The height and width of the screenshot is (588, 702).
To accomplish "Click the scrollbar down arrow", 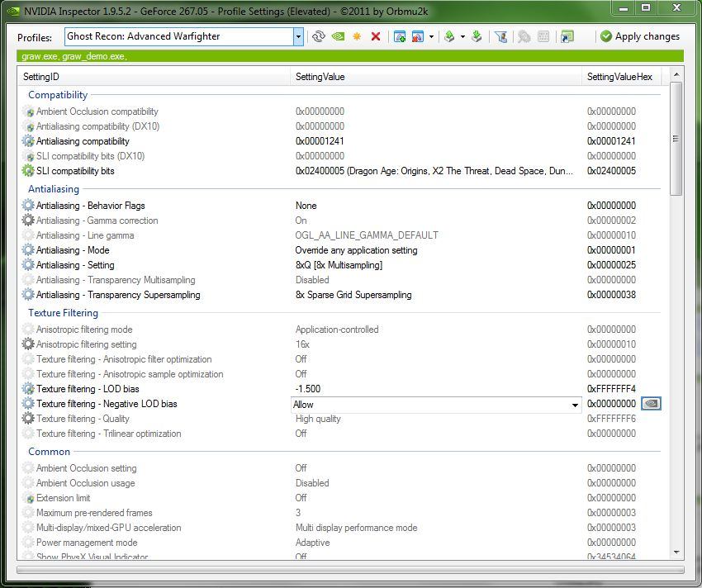I will pyautogui.click(x=676, y=552).
